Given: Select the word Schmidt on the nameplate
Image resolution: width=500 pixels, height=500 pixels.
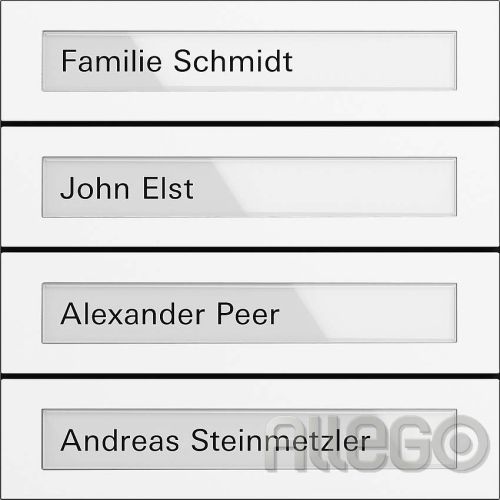Looking at the screenshot, I should point(233,61).
